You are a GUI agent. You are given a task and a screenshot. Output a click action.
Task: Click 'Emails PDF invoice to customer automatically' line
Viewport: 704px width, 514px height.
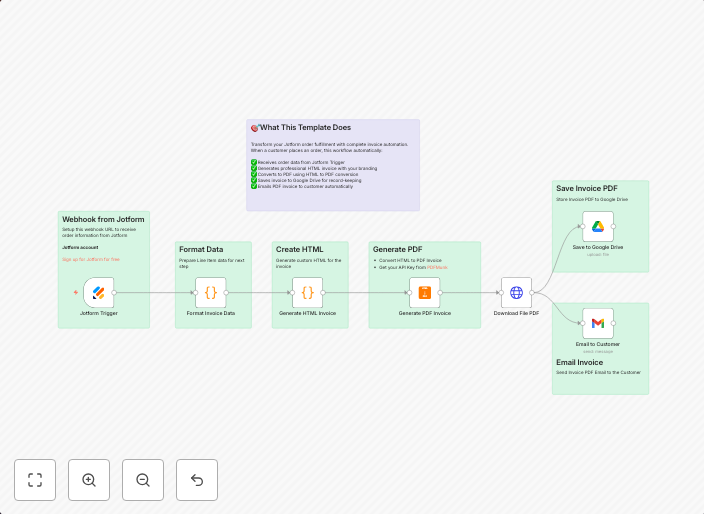point(305,186)
